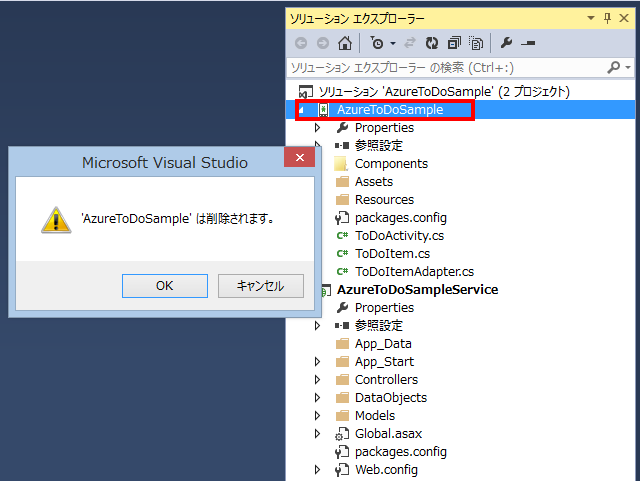Select packages.config under AzureToDoSample
640x481 pixels.
pos(401,218)
